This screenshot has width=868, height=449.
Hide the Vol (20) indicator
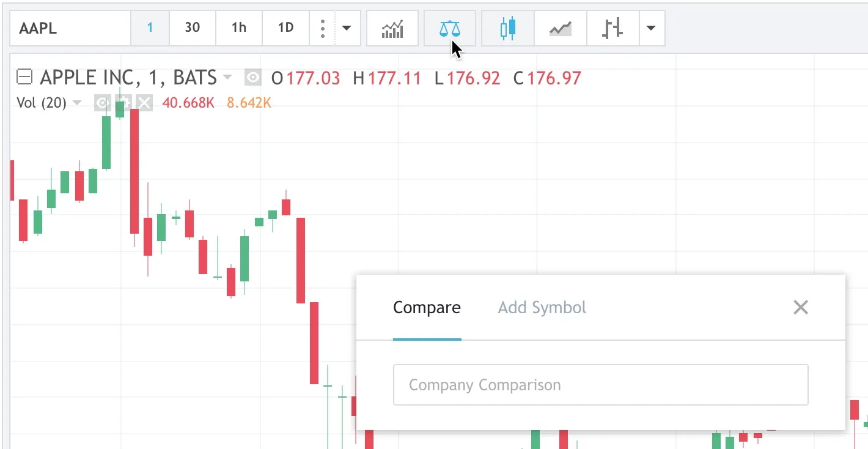(102, 103)
